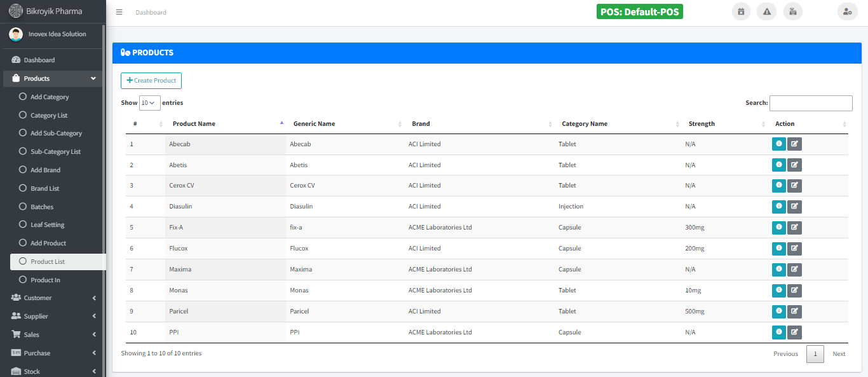Click the Search input field
The image size is (868, 377).
pos(810,103)
